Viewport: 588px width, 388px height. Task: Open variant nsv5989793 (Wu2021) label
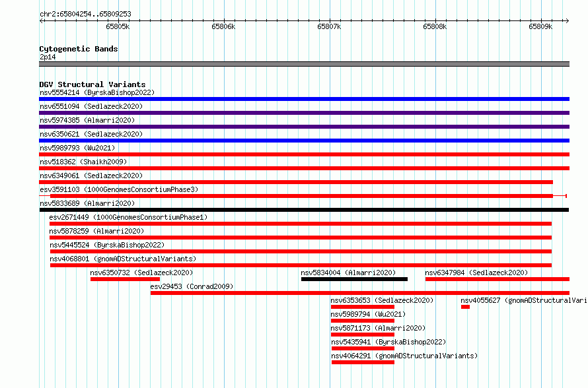pos(77,148)
